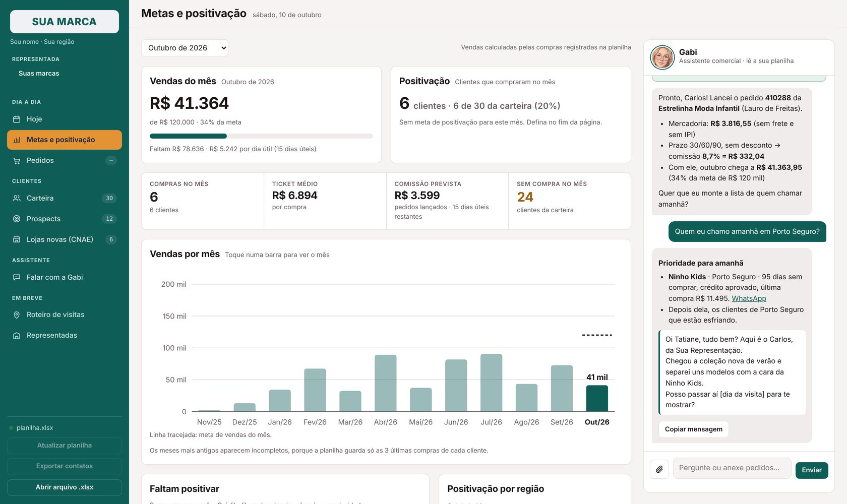Open the WhatsApp link for Ninho Kids
This screenshot has width=847, height=504.
[x=749, y=298]
